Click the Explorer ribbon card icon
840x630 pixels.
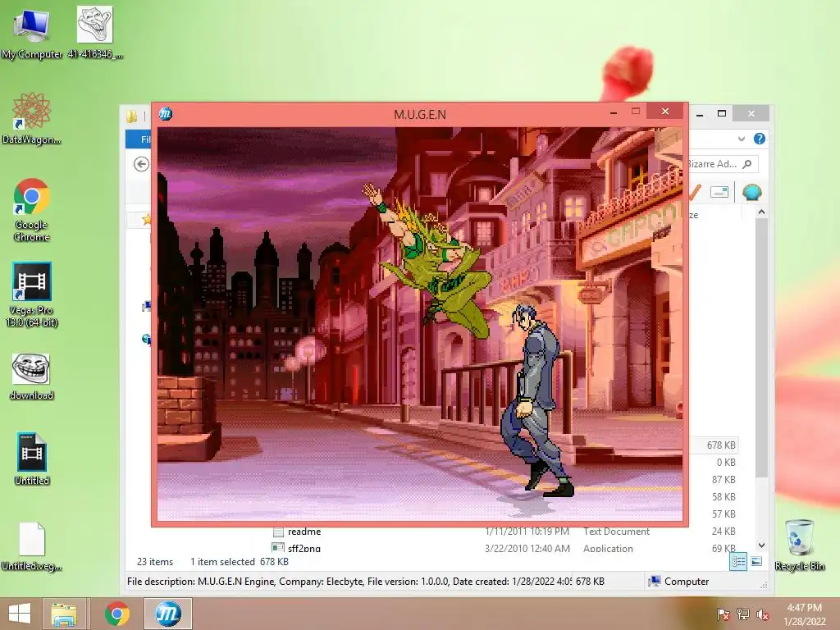[x=719, y=192]
